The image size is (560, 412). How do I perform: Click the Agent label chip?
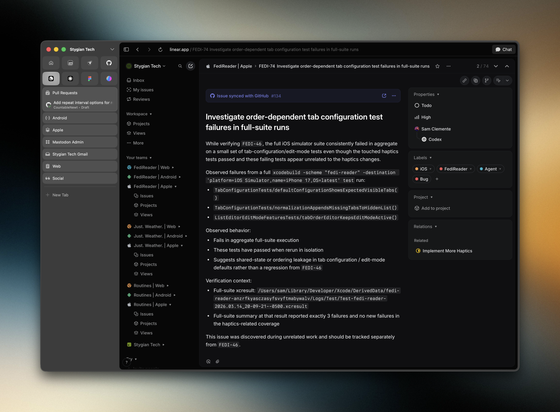[490, 169]
